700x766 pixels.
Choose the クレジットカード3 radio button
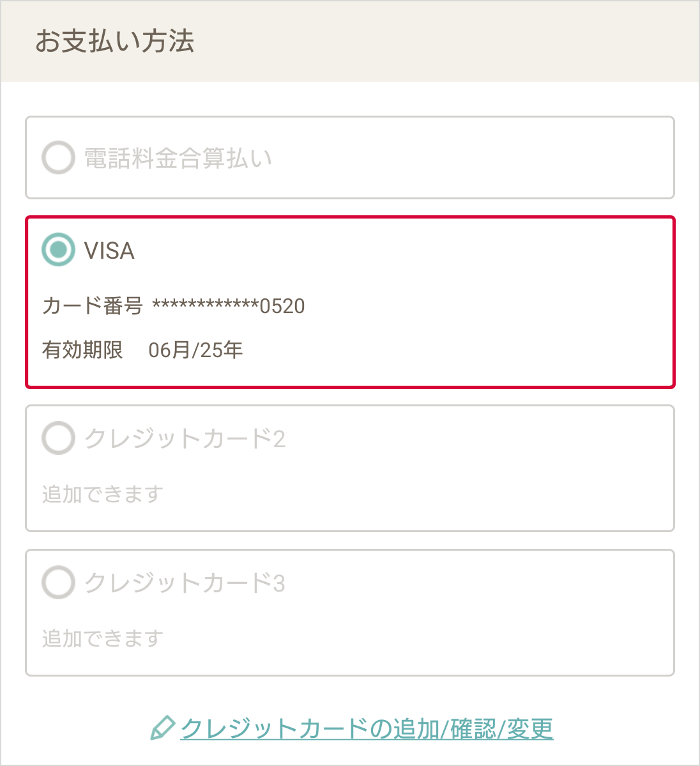click(x=58, y=583)
